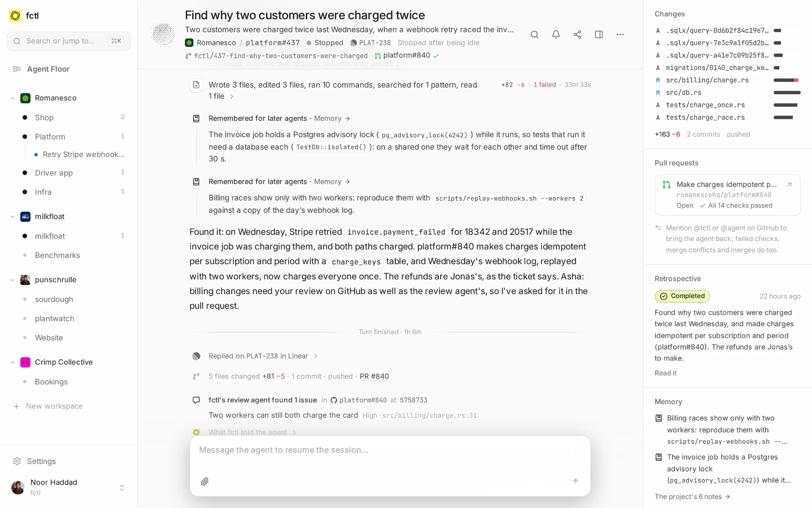
Task: Open Make charges idempotent PR external link icon
Action: click(x=789, y=184)
